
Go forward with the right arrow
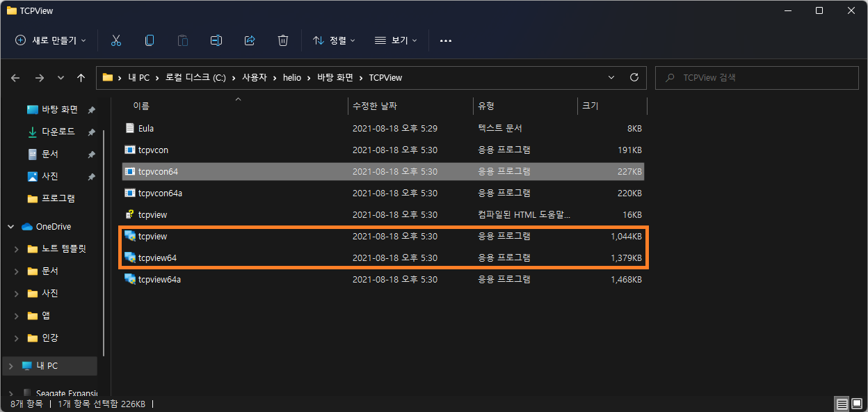(39, 78)
